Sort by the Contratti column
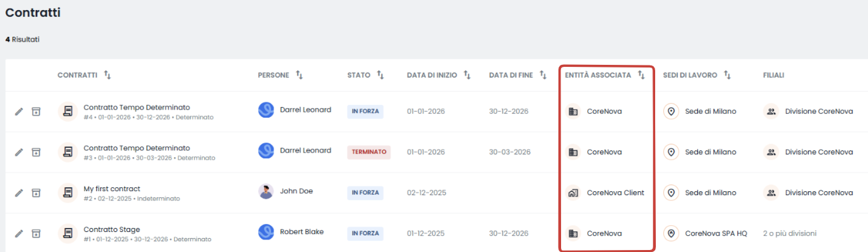868x252 pixels. pyautogui.click(x=107, y=76)
